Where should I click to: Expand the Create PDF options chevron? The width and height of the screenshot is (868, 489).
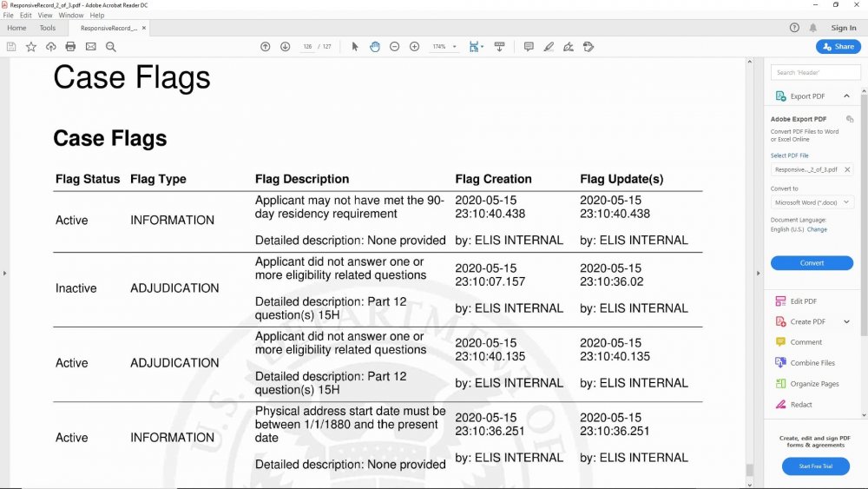click(x=846, y=321)
